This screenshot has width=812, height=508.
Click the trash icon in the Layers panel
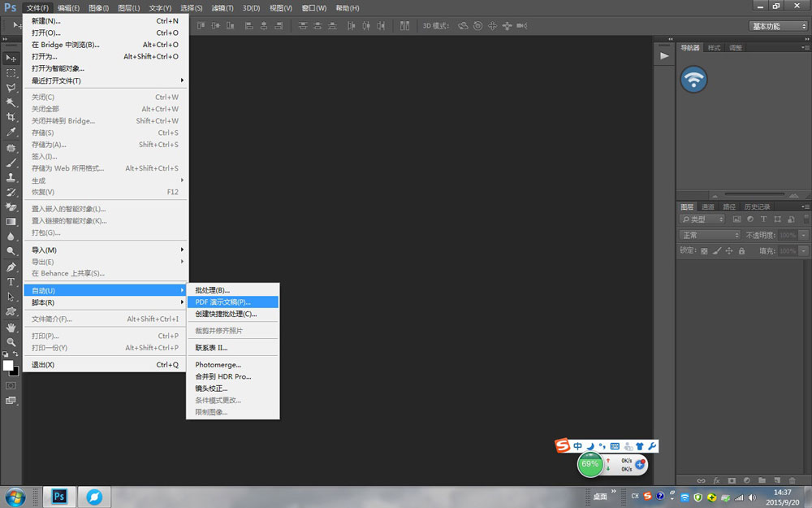(x=792, y=480)
